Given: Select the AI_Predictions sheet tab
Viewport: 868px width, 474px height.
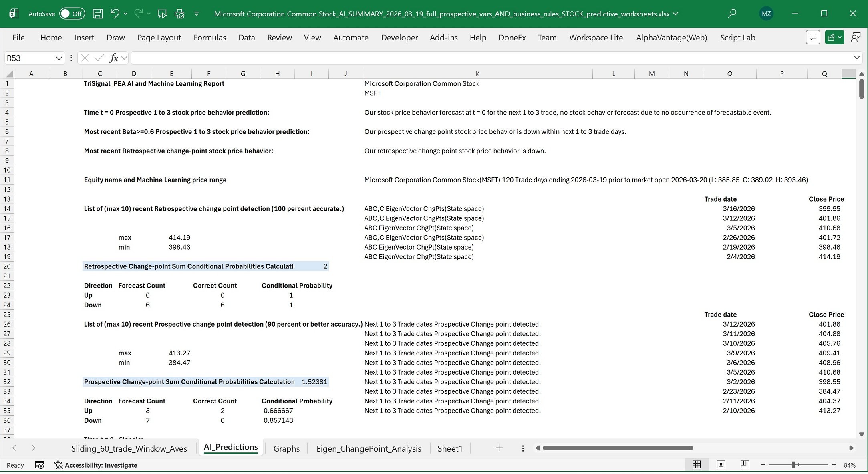Looking at the screenshot, I should coord(231,448).
